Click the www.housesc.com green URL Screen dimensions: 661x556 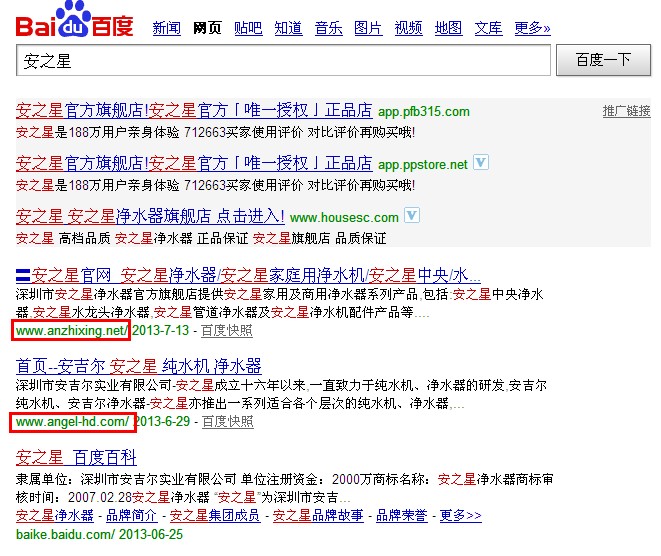(344, 218)
